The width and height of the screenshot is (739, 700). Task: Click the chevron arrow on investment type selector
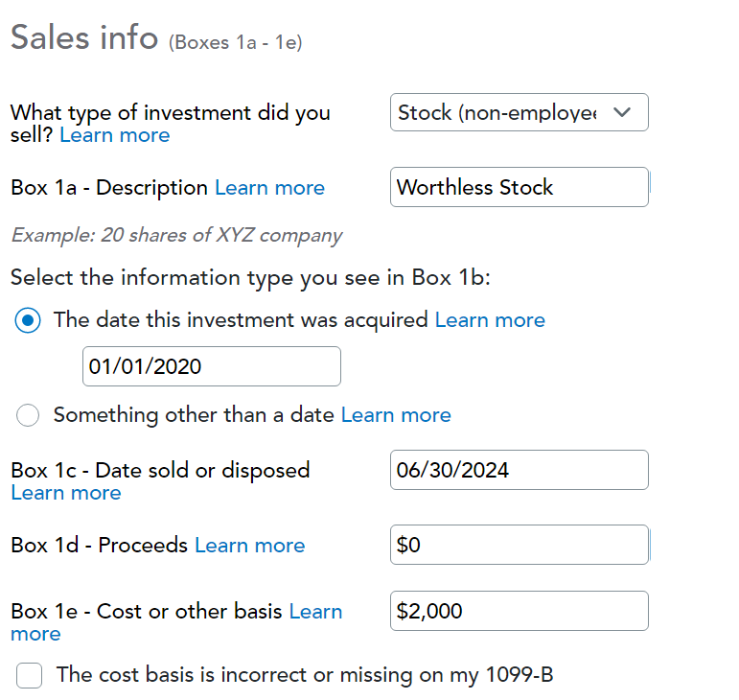click(622, 112)
